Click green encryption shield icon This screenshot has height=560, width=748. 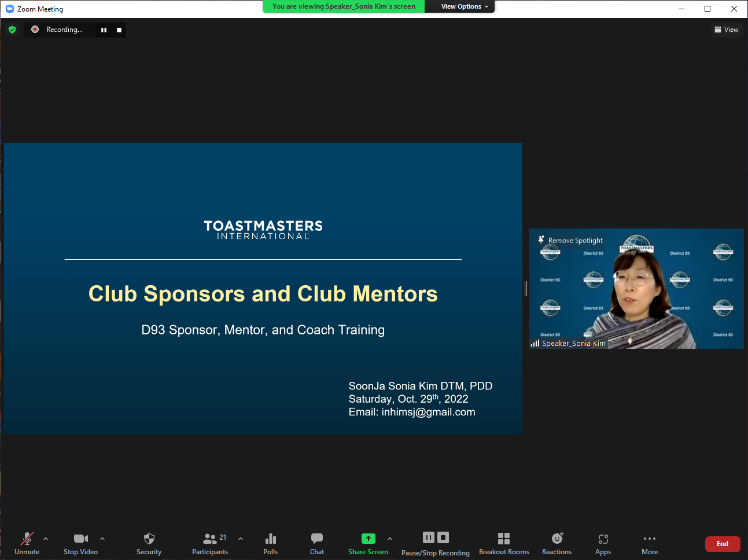point(12,30)
